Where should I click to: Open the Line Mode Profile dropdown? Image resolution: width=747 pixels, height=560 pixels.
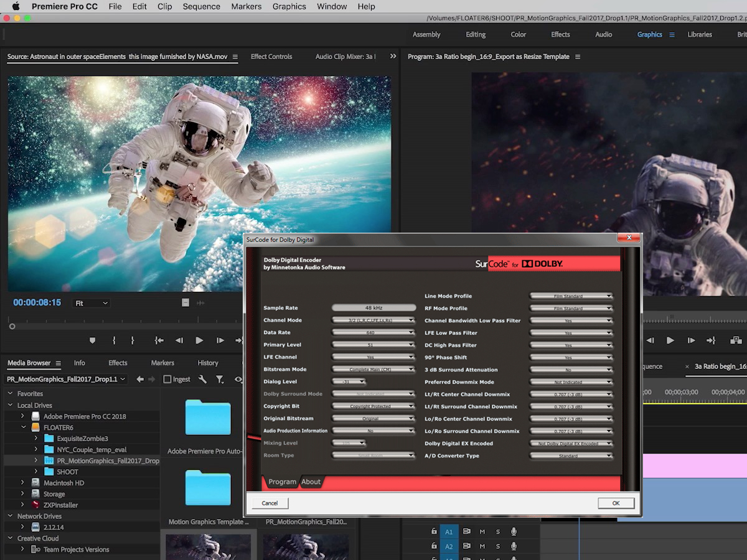(x=571, y=296)
